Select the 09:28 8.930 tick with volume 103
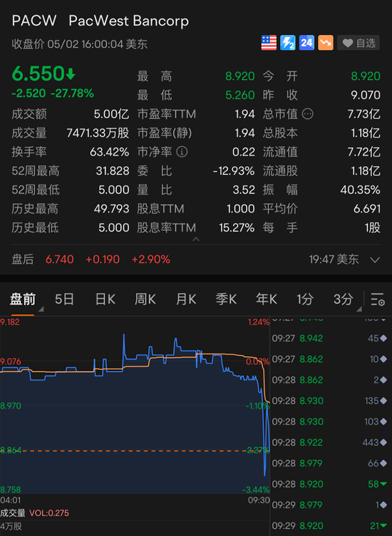The height and width of the screenshot is (536, 392). (329, 422)
